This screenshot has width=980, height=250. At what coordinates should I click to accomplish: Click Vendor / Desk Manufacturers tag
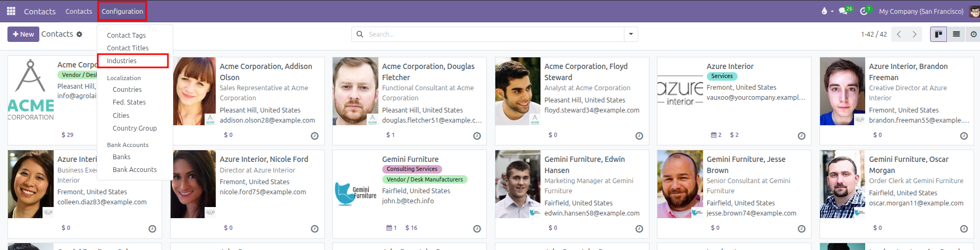[x=425, y=179]
